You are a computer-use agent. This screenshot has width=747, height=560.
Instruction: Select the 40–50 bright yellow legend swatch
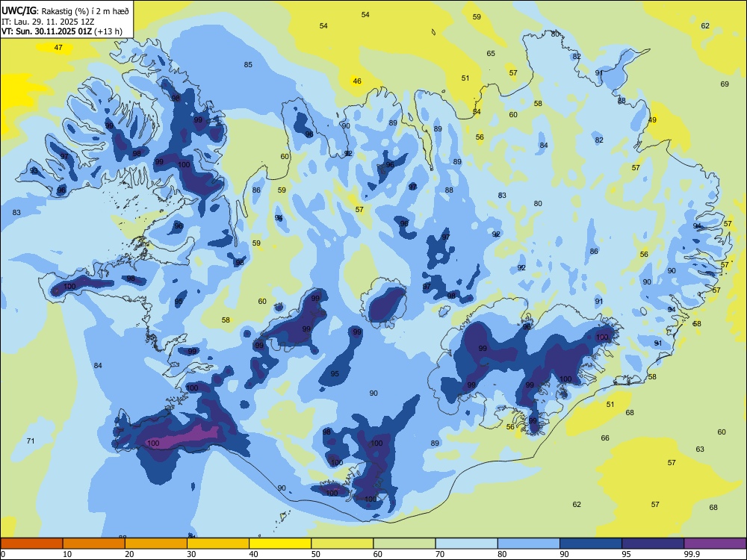pyautogui.click(x=280, y=544)
